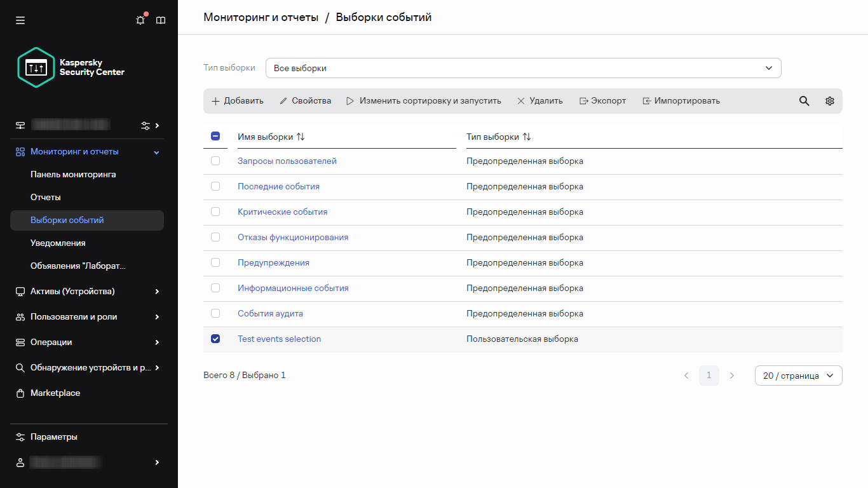
Task: Open the Последние события selection link
Action: tap(278, 186)
